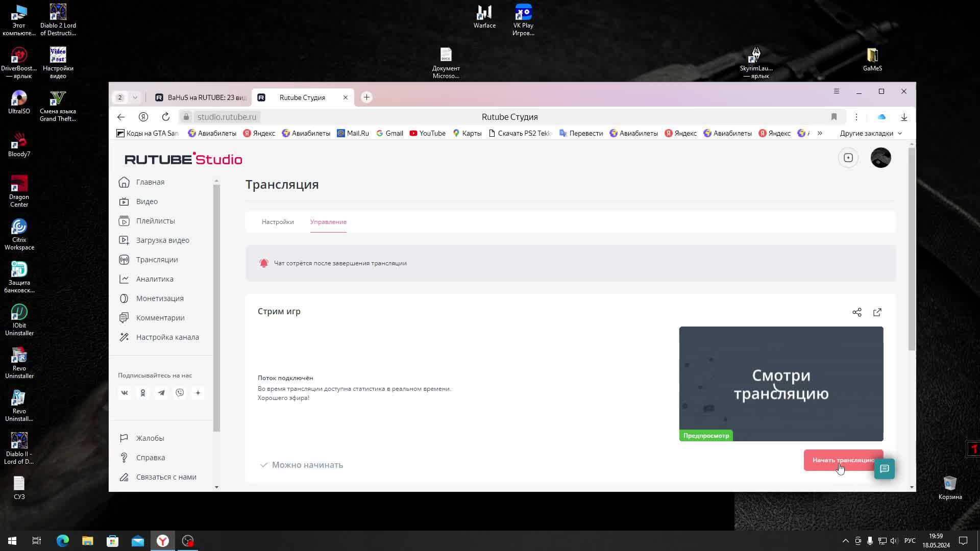
Task: Click the create video plus icon in header
Action: point(848,158)
